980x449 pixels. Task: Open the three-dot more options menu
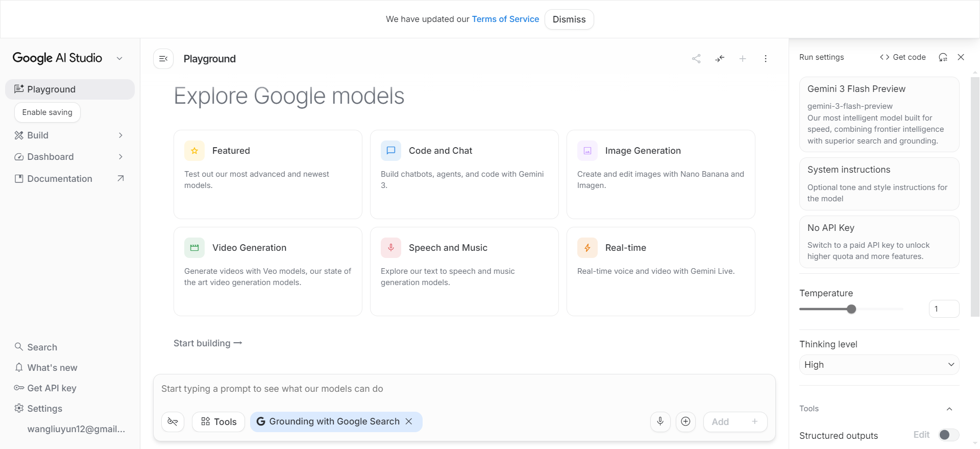(766, 59)
